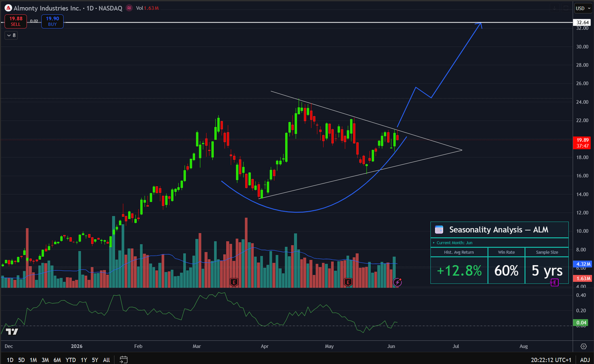Select the 5Y date range tab
Viewport: 594px width, 364px height.
pos(95,360)
